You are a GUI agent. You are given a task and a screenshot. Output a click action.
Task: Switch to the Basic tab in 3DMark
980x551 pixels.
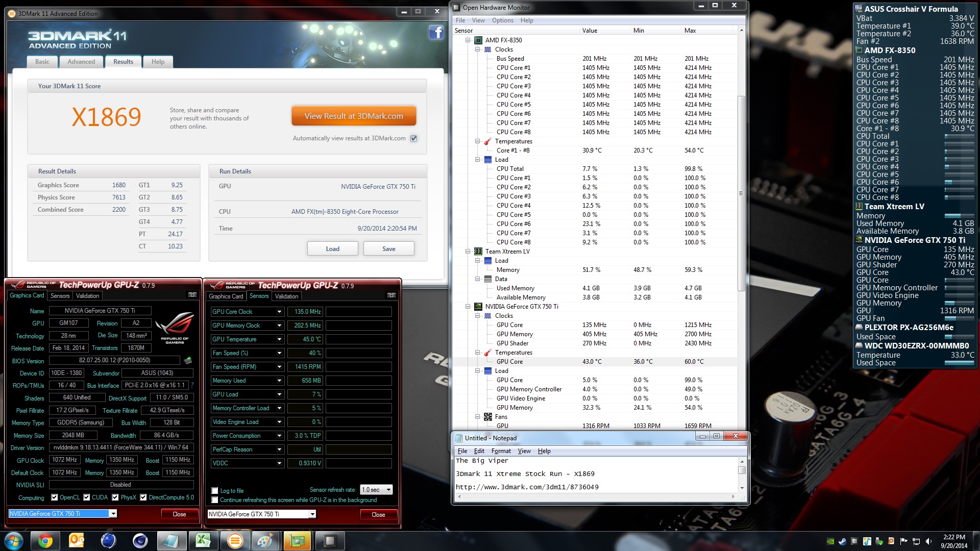point(42,62)
